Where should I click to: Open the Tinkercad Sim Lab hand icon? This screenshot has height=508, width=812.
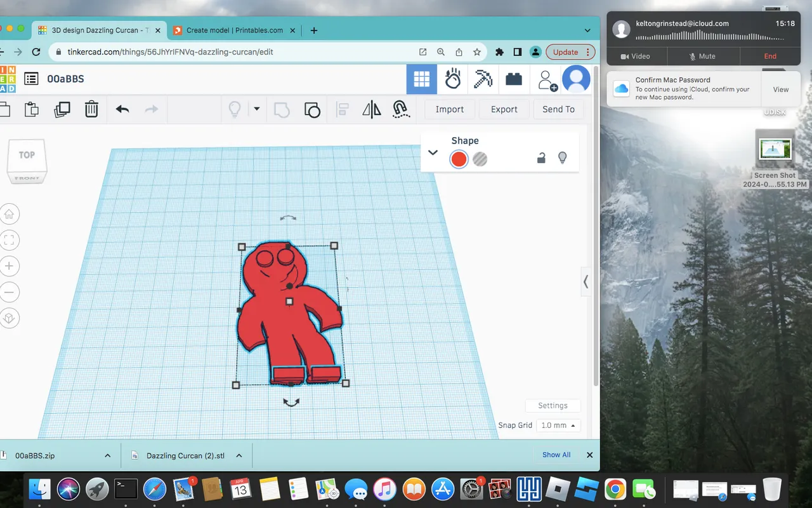(453, 79)
